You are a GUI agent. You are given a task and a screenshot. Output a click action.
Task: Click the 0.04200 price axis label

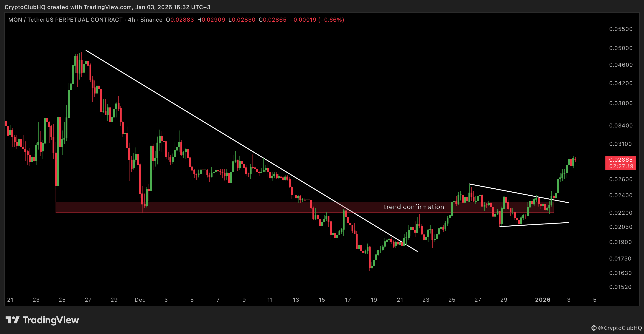coord(621,83)
